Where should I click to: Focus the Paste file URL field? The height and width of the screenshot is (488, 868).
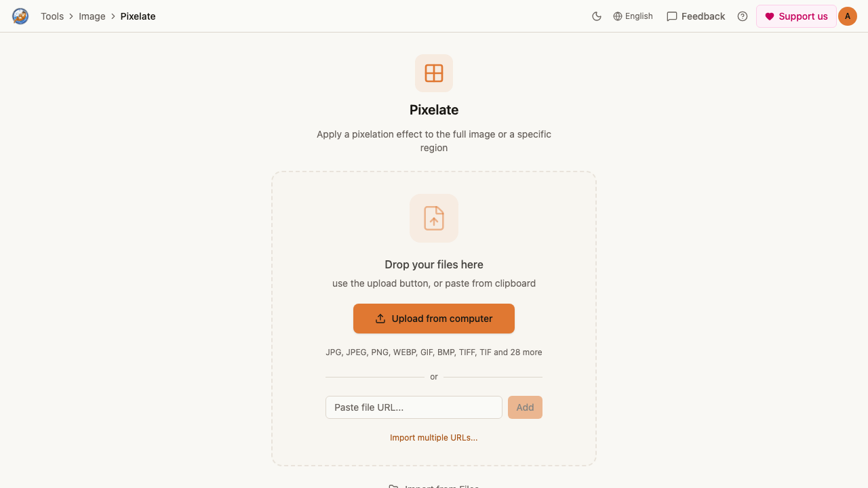(x=414, y=407)
